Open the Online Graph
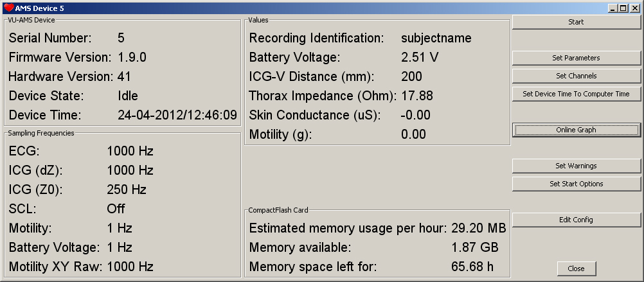 pyautogui.click(x=576, y=130)
